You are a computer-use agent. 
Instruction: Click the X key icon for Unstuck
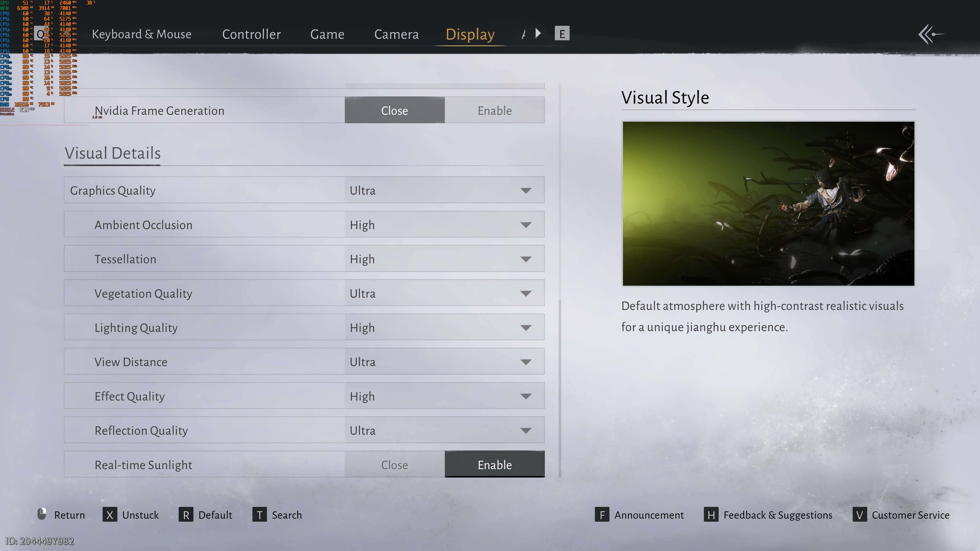109,515
